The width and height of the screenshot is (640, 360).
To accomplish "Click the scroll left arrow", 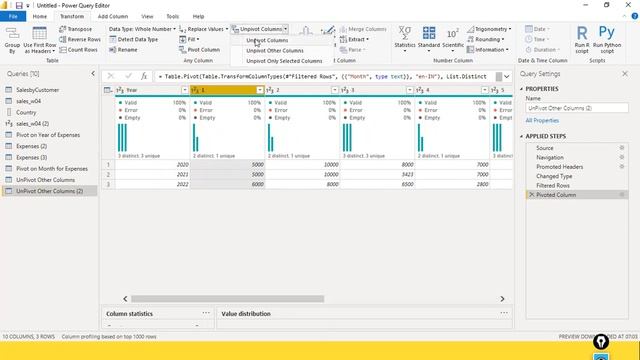I will pos(125,299).
